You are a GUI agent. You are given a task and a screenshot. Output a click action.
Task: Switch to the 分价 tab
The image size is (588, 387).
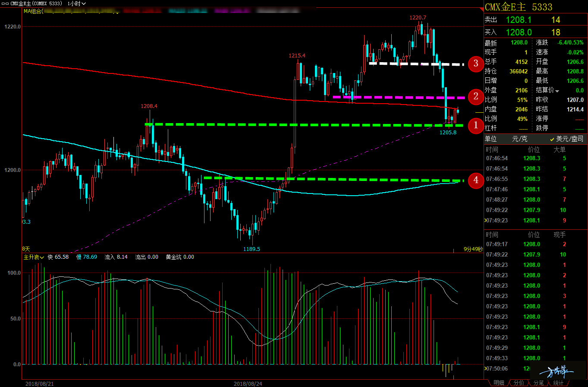pyautogui.click(x=519, y=383)
